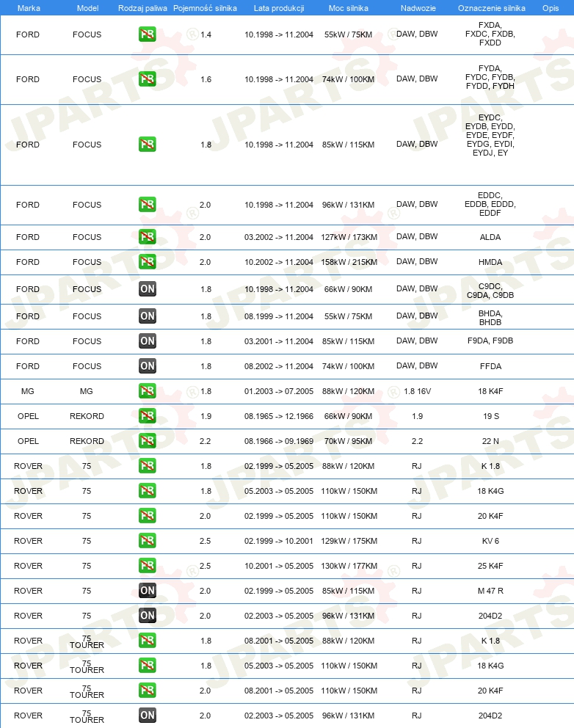The image size is (574, 728).
Task: Select the M 47 R engine code cell
Action: point(490,591)
